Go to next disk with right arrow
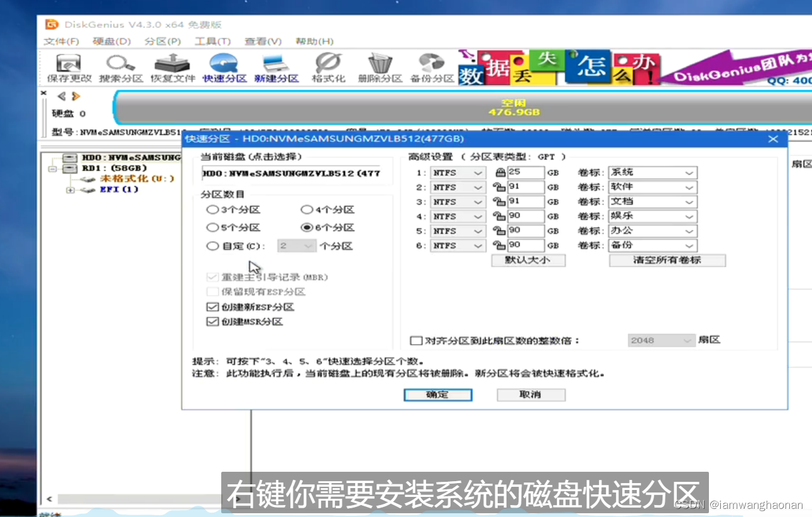Screen dimensions: 812x517 tap(76, 97)
